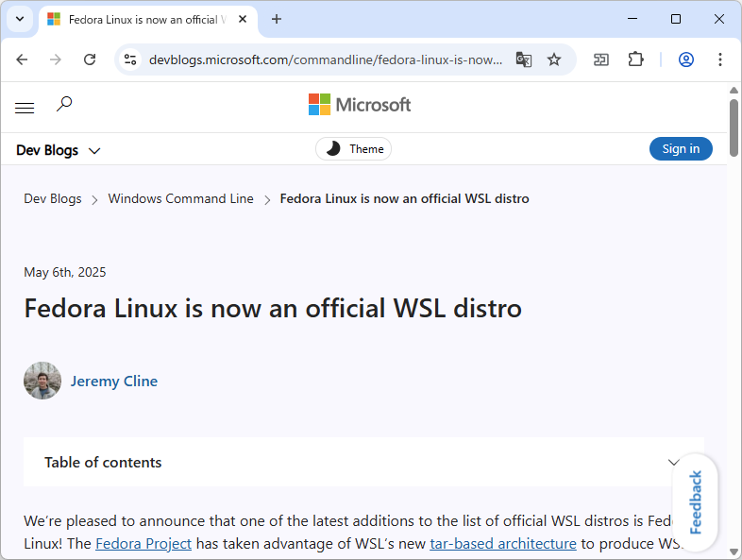
Task: Select the Fedora Linux browser tab
Action: [142, 19]
